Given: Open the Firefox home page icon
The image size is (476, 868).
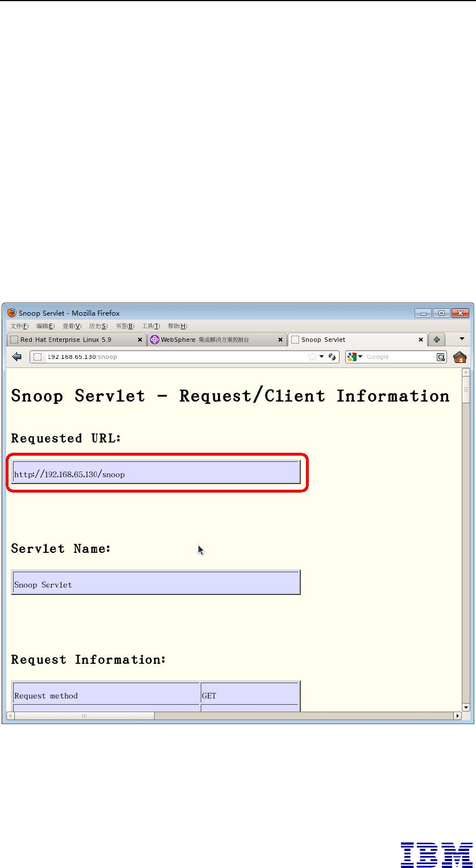Looking at the screenshot, I should pyautogui.click(x=460, y=357).
